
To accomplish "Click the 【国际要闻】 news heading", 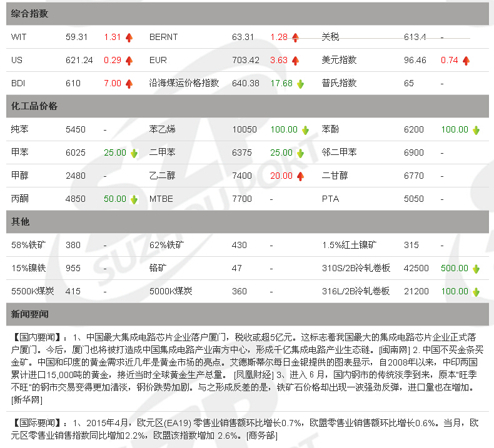I will tap(37, 423).
